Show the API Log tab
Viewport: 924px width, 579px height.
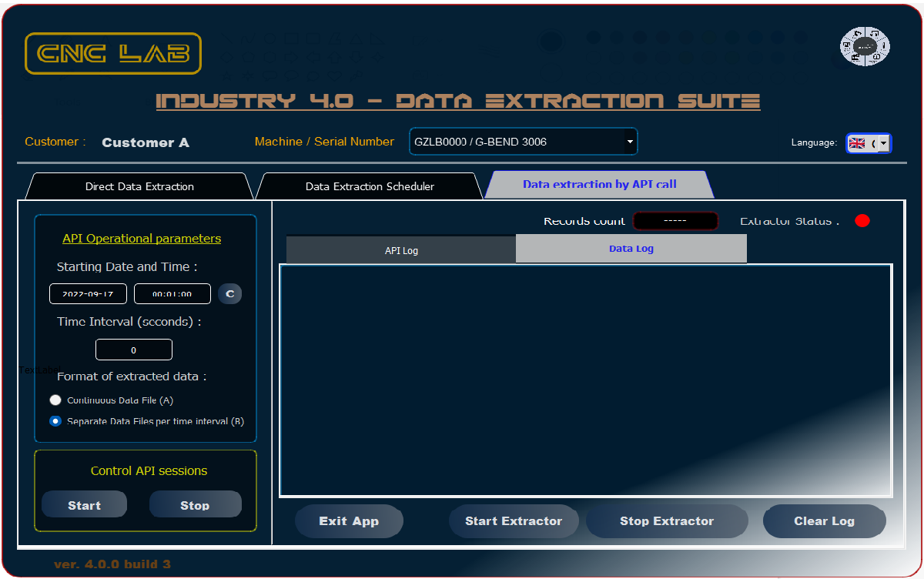[401, 250]
